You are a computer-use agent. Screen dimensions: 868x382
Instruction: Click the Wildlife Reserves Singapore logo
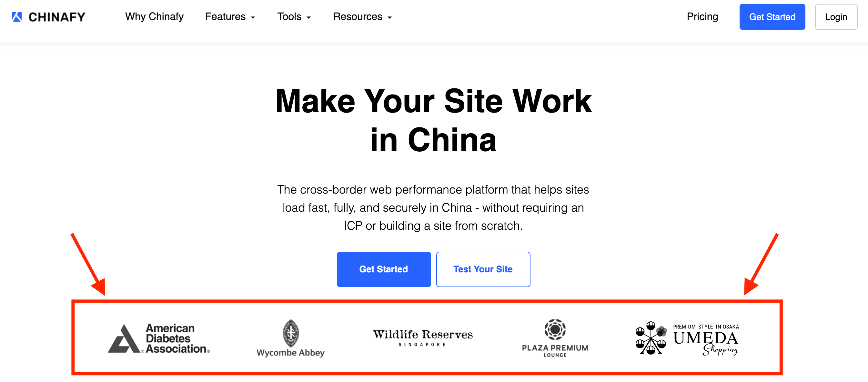(x=422, y=337)
